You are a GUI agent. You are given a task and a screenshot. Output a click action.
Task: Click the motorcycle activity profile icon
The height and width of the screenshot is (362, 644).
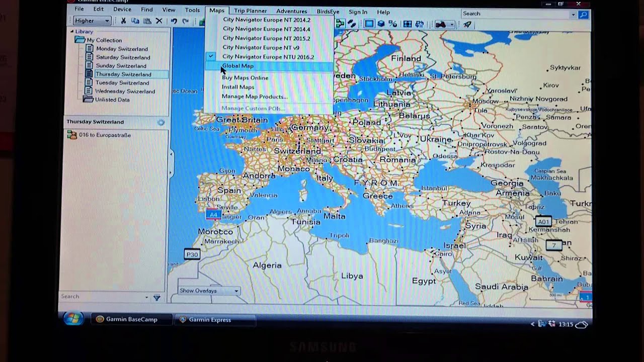click(440, 24)
